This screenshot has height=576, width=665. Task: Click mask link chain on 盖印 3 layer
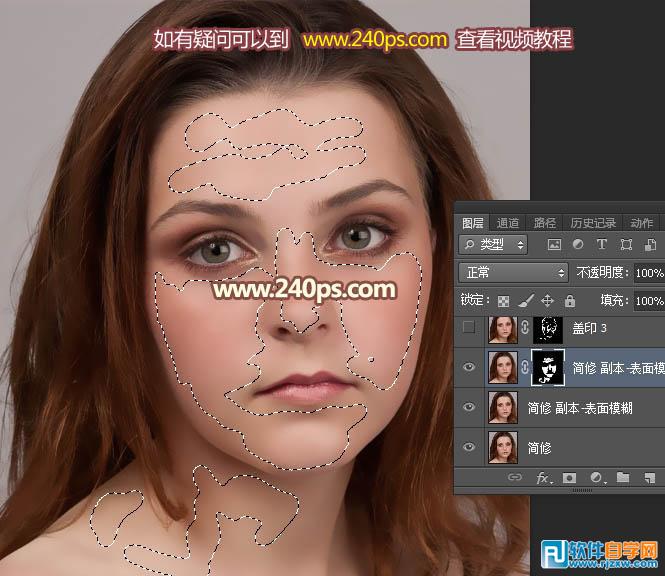click(525, 327)
